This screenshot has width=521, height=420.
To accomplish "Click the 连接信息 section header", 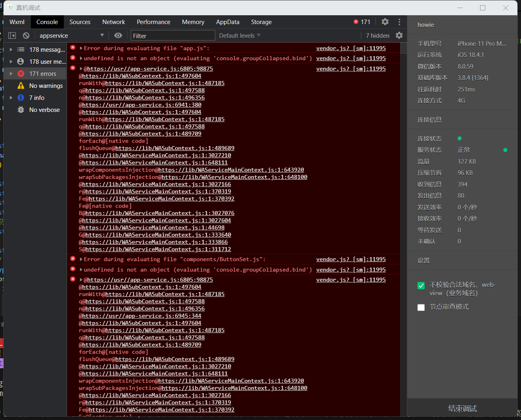I will pos(429,120).
